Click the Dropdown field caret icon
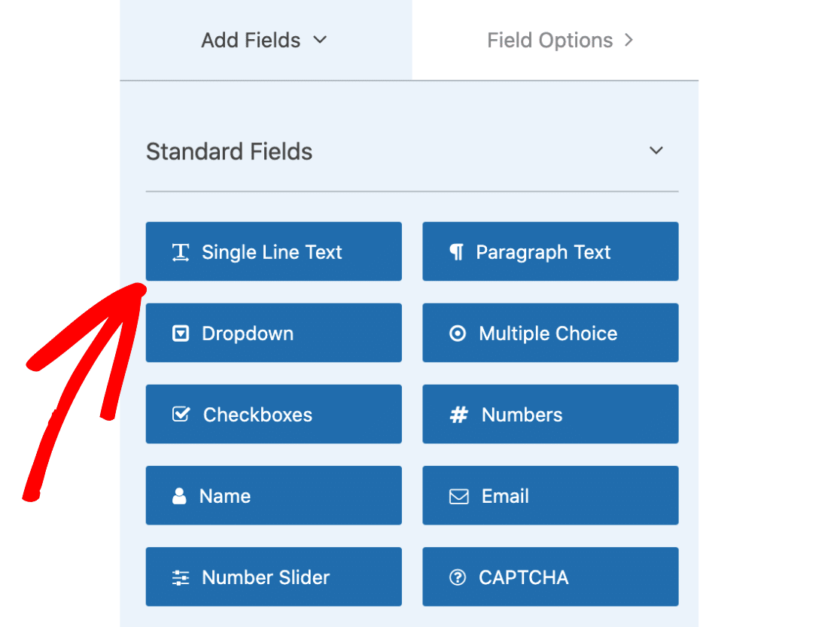 pos(181,333)
